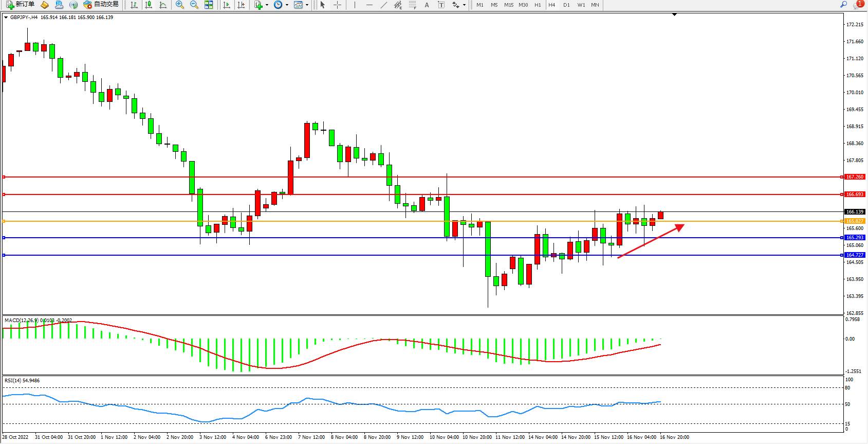This screenshot has height=444, width=868.
Task: Click the search magnifier in top right
Action: click(843, 5)
